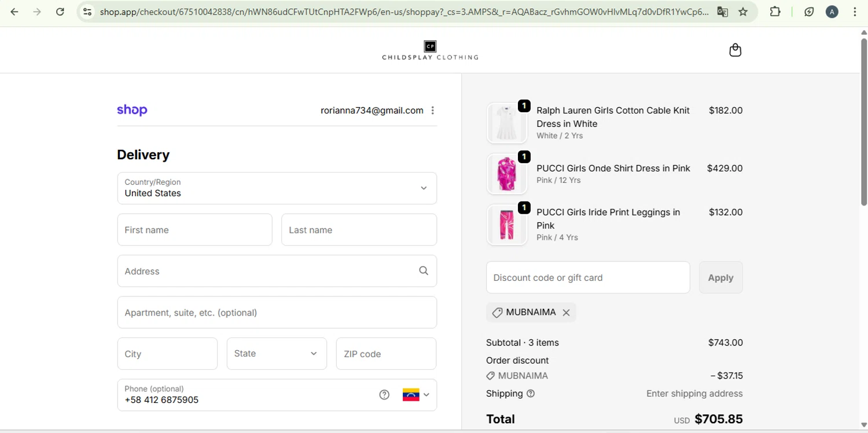Open Chrome's three-dot menu
Screen dimensions: 868x433
click(855, 12)
